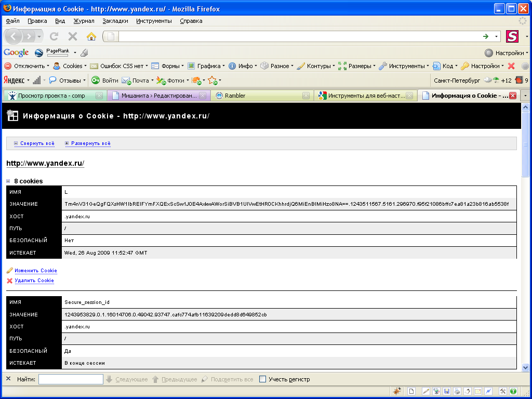Open the Размеры dropdown menu
Viewport: 532px width, 399px height.
tap(356, 66)
